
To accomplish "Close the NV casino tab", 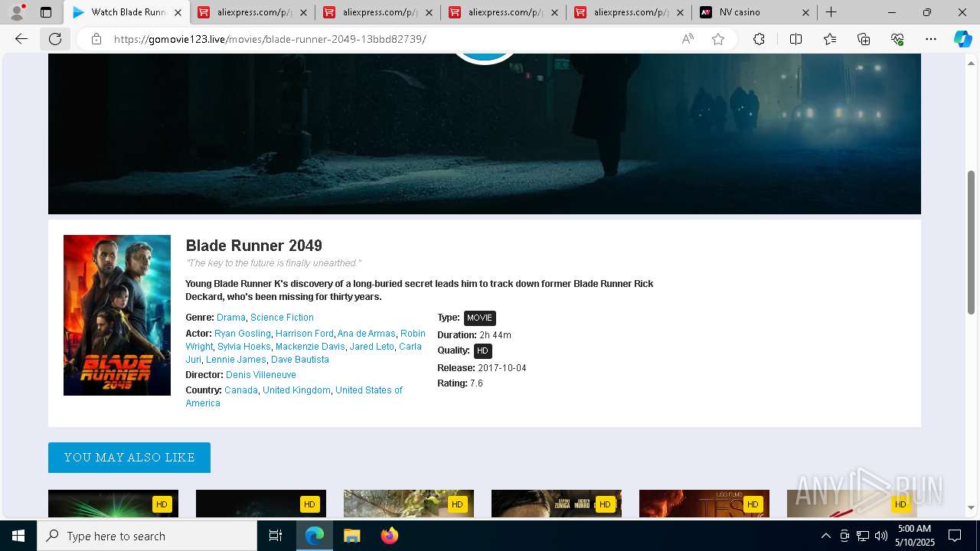I will coord(805,12).
